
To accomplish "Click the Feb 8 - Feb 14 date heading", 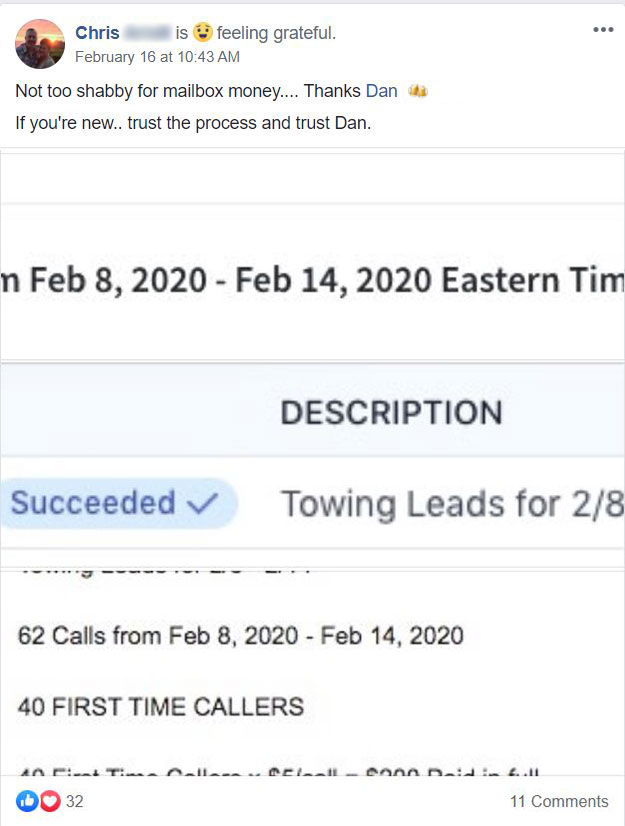I will [312, 280].
